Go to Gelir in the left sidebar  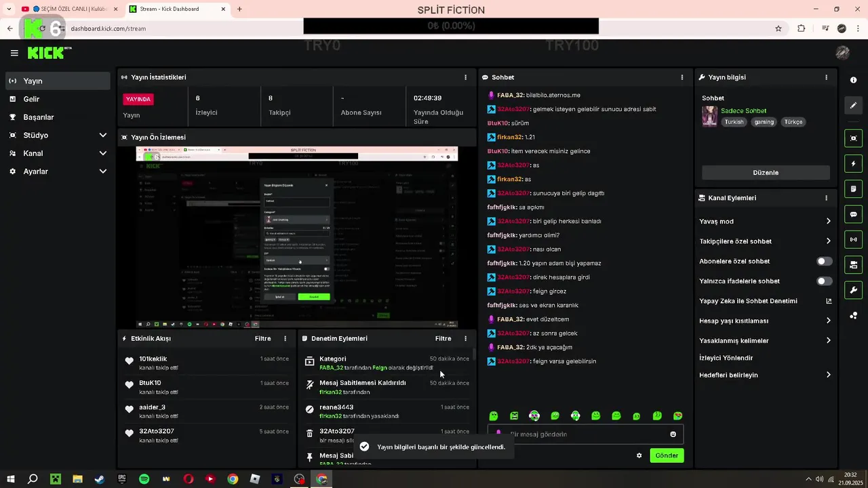(x=58, y=99)
